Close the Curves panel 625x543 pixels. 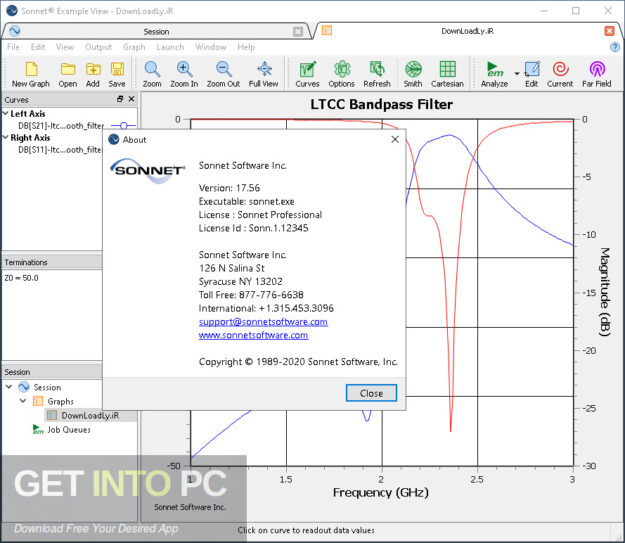[x=132, y=99]
